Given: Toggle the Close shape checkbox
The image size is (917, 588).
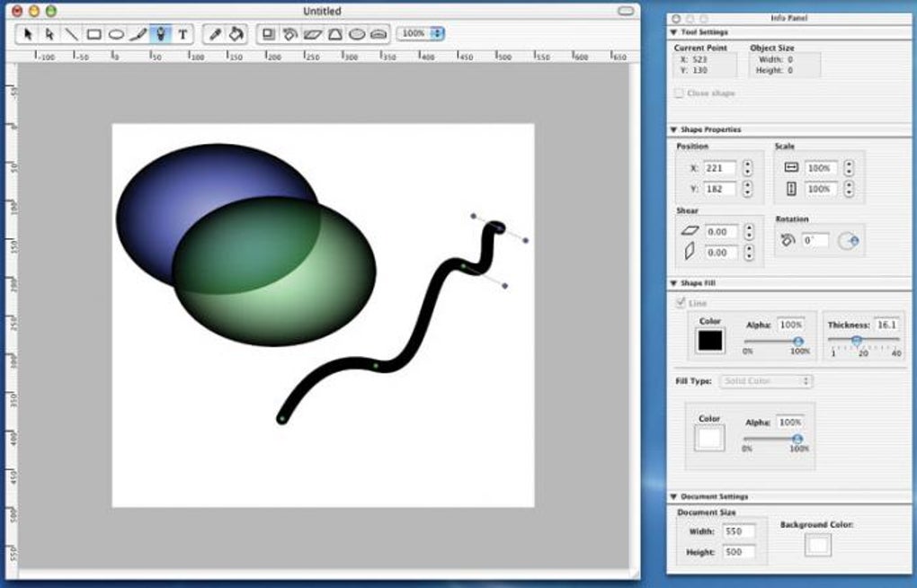Looking at the screenshot, I should (x=679, y=93).
